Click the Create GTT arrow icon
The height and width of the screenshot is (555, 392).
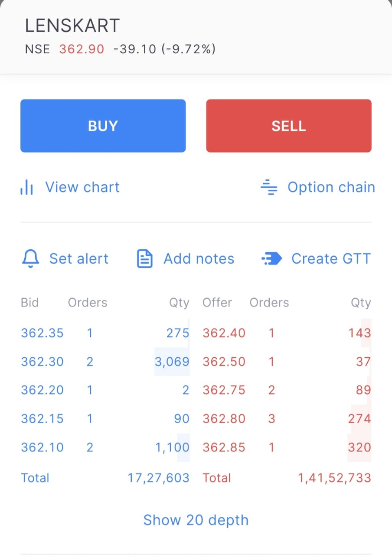272,259
